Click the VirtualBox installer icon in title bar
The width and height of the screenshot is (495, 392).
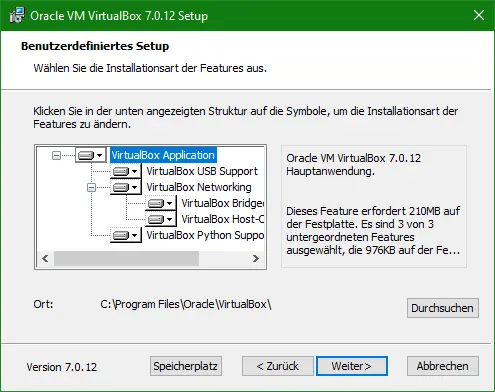(16, 15)
